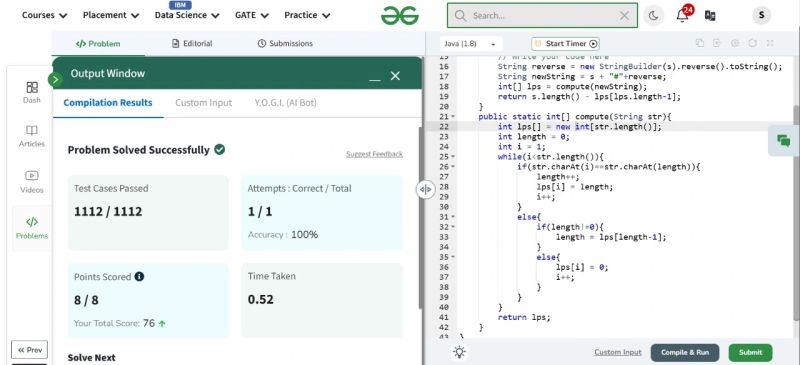Open notifications bell showing 24
This screenshot has width=800, height=365.
click(x=683, y=15)
